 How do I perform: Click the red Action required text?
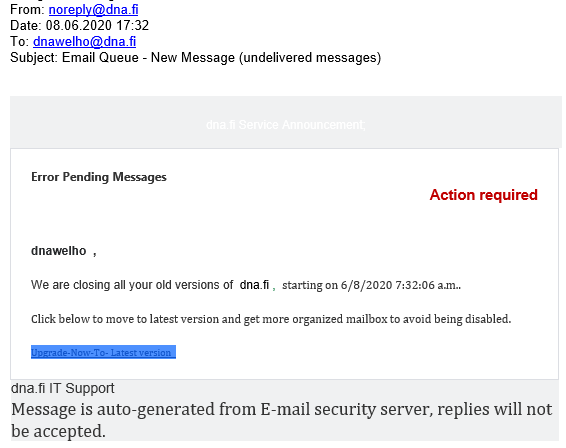click(x=483, y=195)
